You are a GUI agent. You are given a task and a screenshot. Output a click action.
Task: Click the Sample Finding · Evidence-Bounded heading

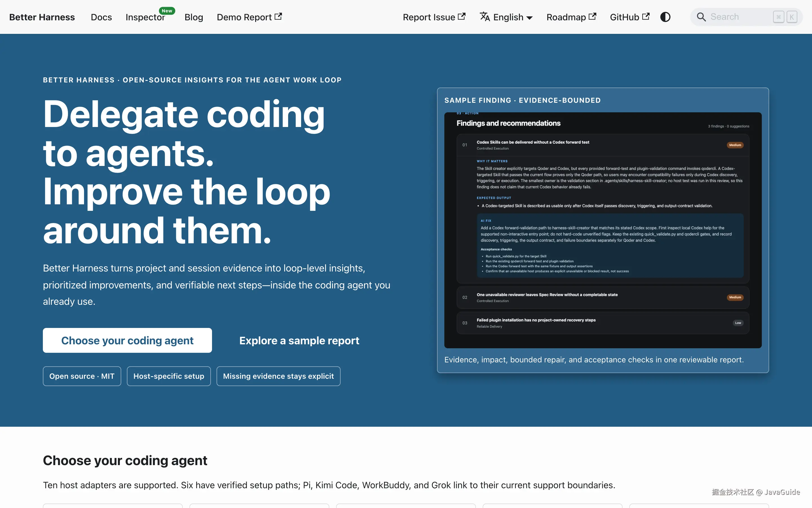coord(522,100)
